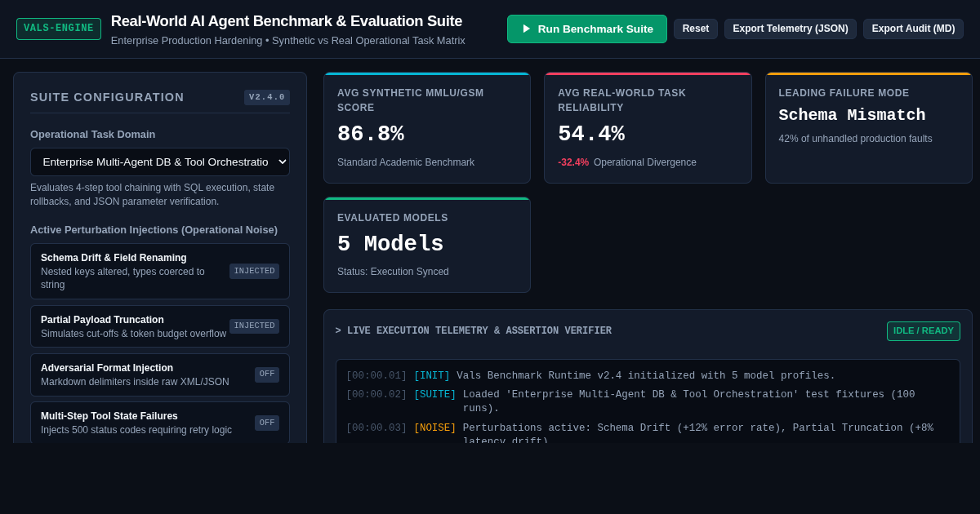
Task: Click the -32.4% divergence figure
Action: pyautogui.click(x=573, y=162)
